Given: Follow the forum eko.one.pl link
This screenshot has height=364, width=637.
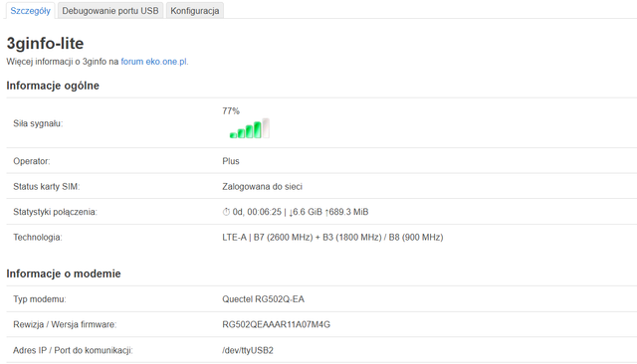Looking at the screenshot, I should (x=154, y=62).
